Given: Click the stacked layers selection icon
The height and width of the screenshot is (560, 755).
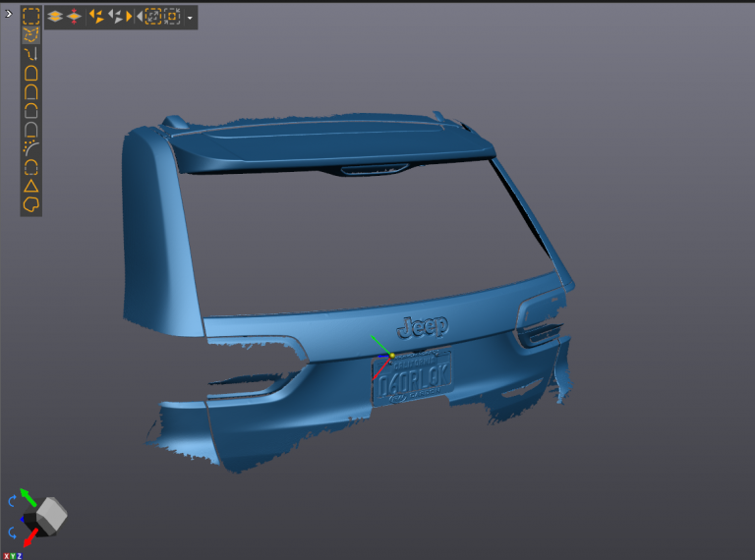Looking at the screenshot, I should 55,17.
